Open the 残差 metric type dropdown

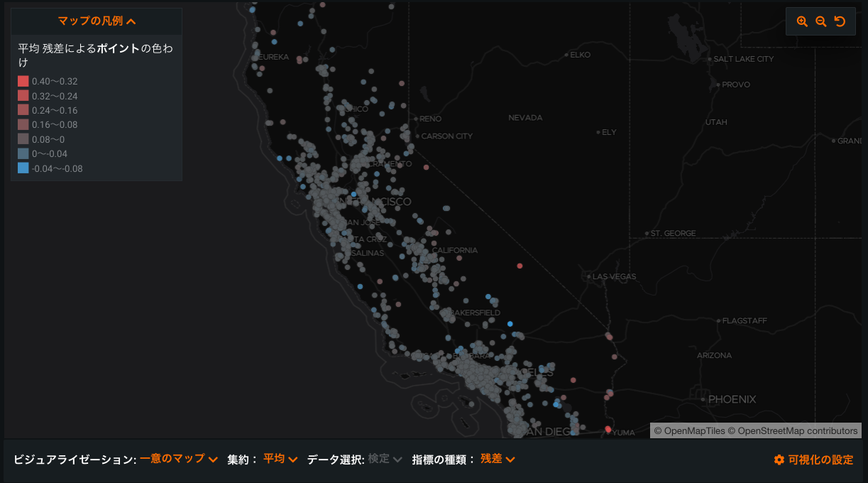click(x=497, y=459)
